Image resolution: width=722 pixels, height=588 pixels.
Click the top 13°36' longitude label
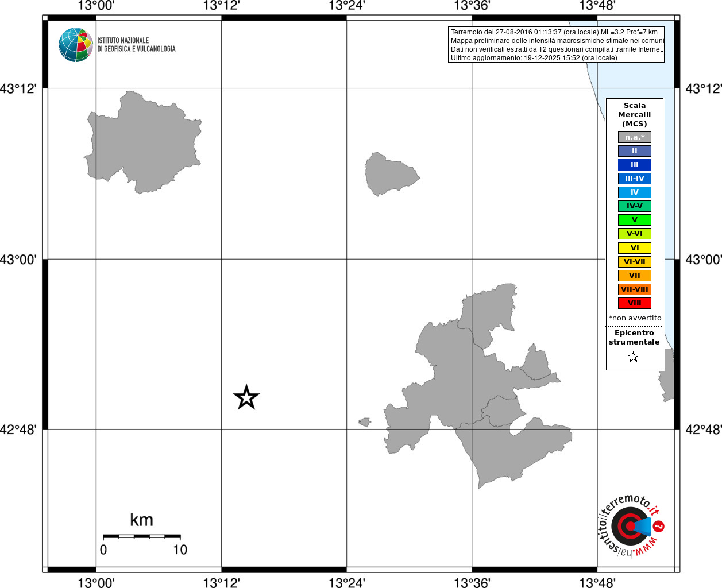472,6
